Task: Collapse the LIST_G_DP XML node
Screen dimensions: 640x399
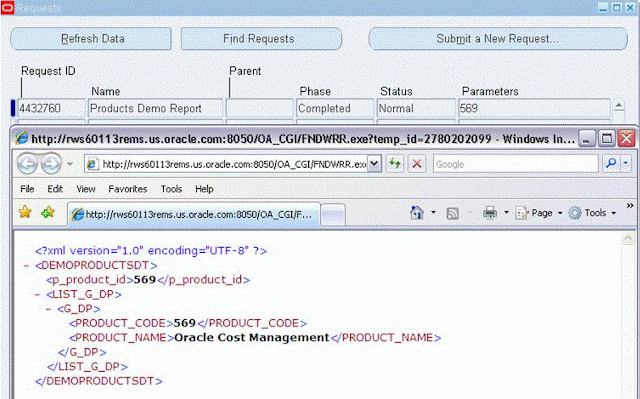Action: 38,295
